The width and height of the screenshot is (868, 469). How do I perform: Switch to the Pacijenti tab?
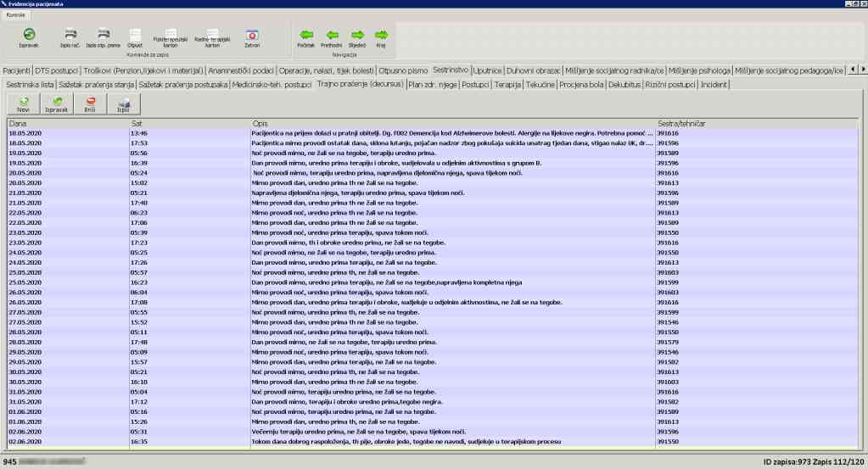[x=17, y=70]
